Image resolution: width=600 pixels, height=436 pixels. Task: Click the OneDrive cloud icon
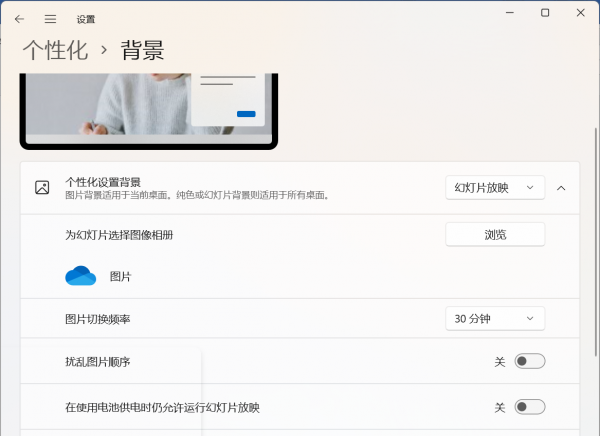pos(80,276)
